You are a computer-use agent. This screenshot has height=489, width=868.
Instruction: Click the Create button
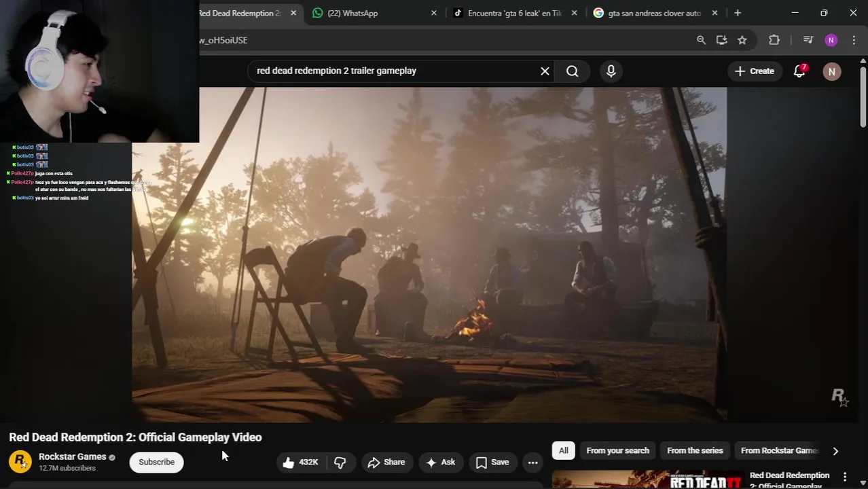point(755,71)
